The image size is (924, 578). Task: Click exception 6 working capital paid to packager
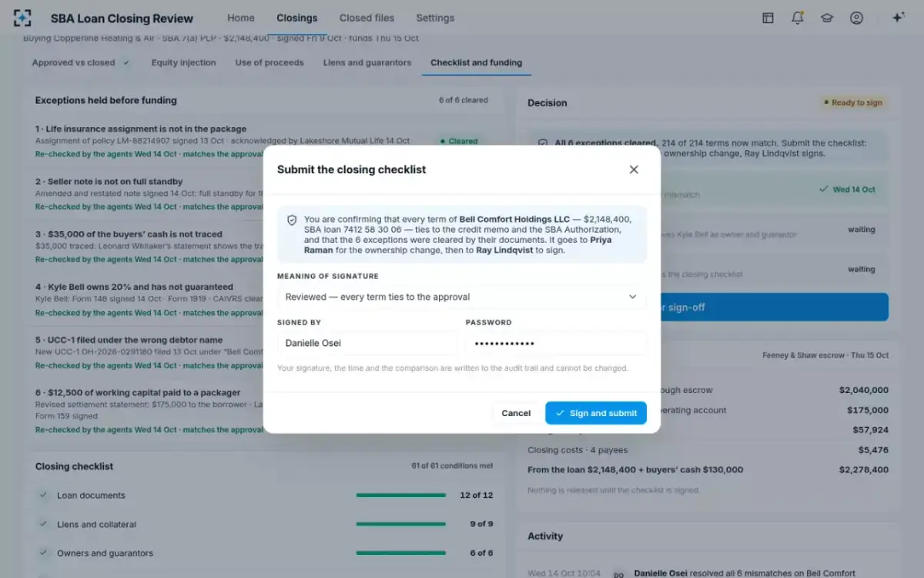(x=138, y=392)
